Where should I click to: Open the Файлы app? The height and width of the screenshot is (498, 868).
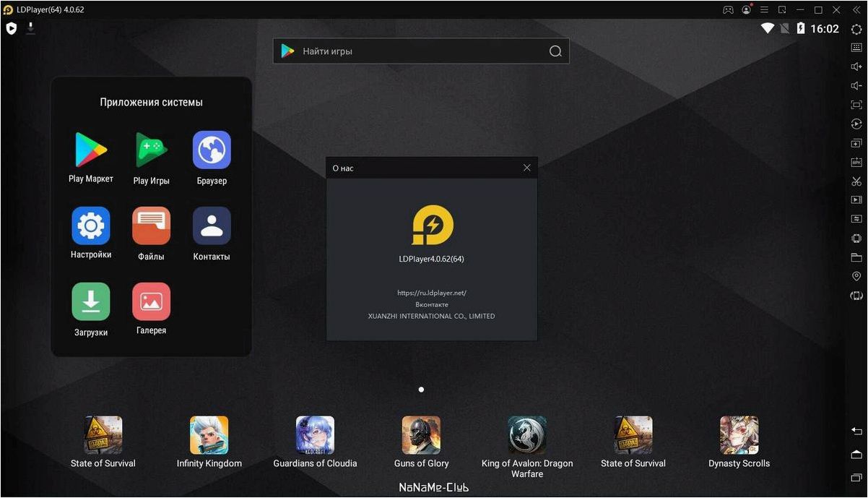click(x=151, y=233)
